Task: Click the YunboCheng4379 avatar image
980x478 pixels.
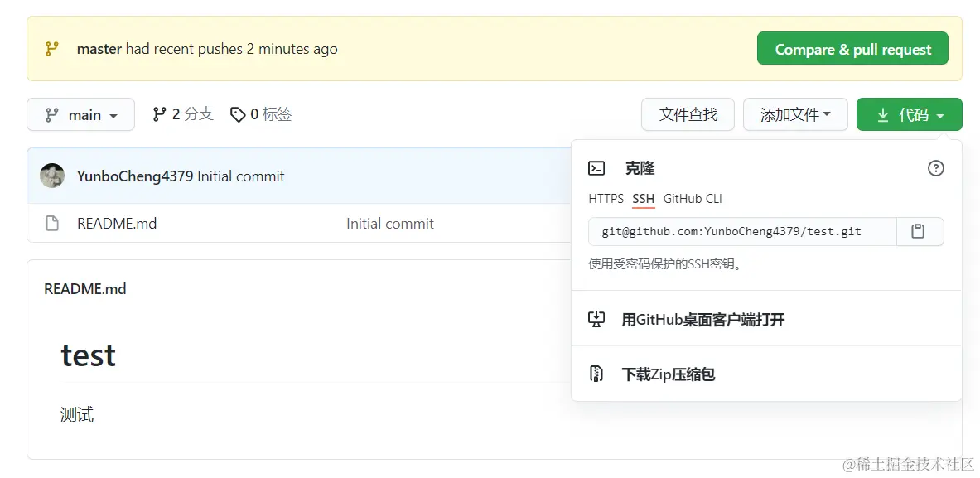Action: point(52,176)
